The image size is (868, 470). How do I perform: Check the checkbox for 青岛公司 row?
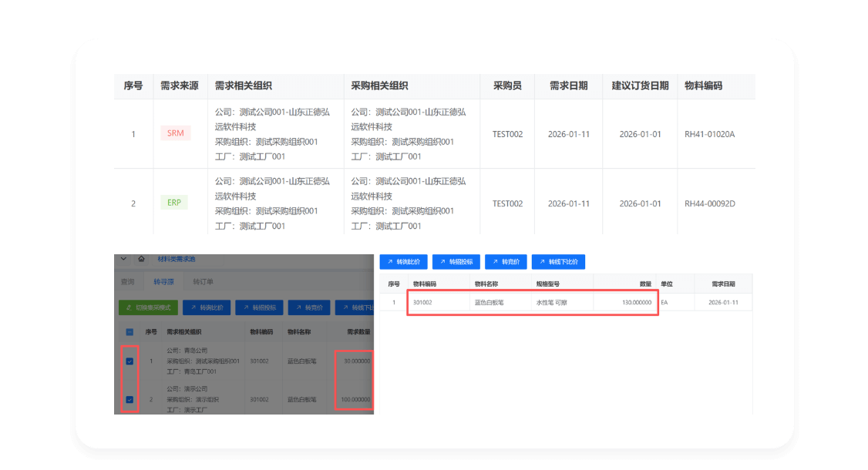point(128,360)
